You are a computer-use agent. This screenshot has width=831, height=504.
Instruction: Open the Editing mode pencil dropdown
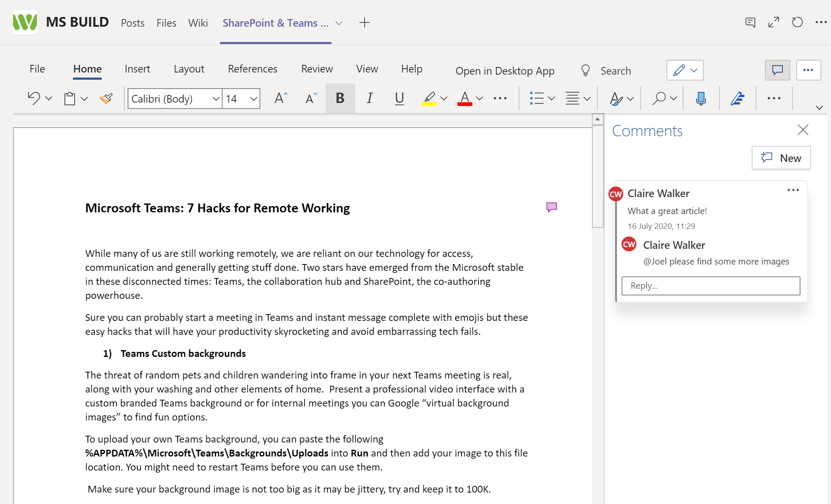coord(685,70)
